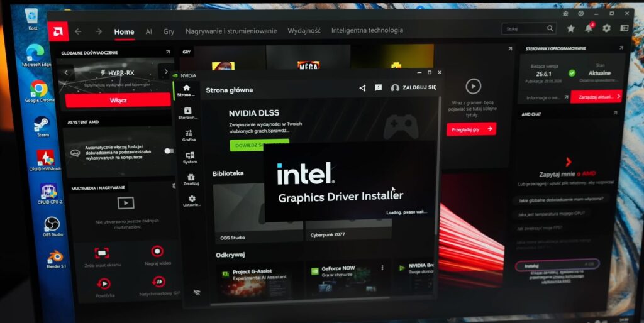This screenshot has width=644, height=323.
Task: Open the Cyberpunk 2077 library thumbnail
Action: click(348, 230)
